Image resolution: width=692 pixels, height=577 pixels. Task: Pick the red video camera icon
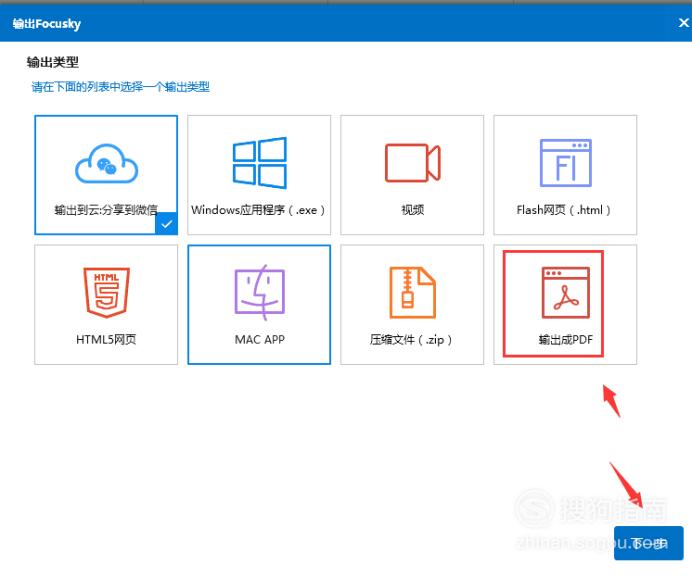point(413,162)
